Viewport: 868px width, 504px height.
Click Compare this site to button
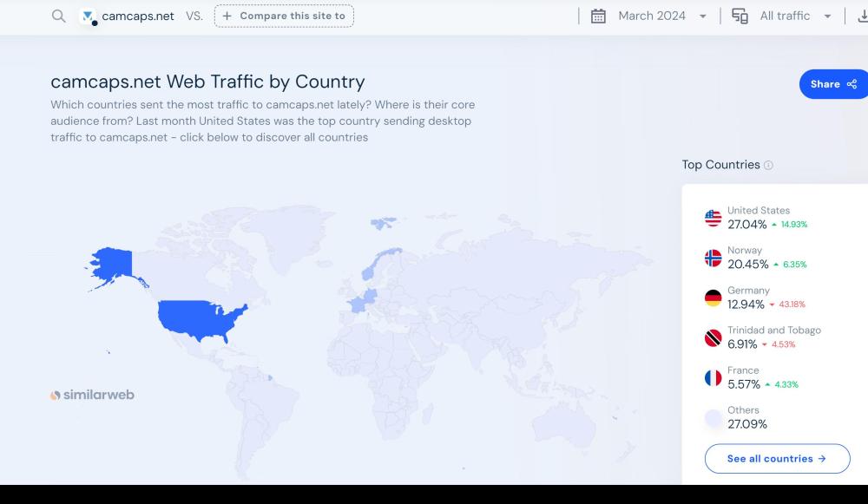point(284,16)
